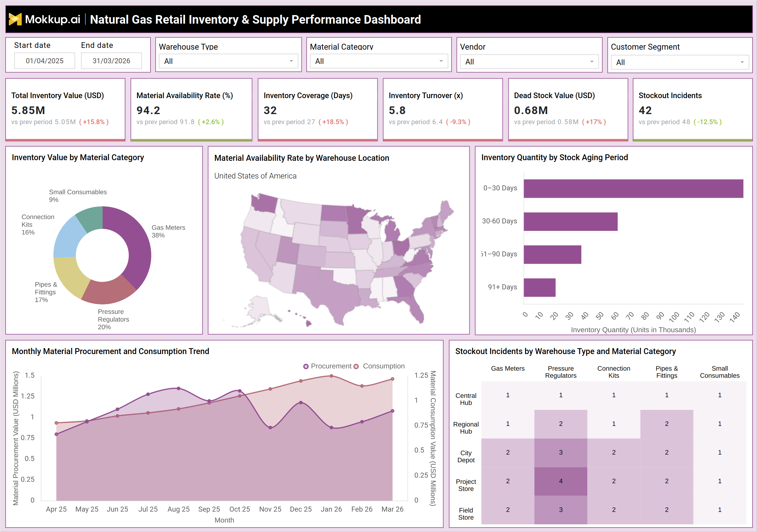The height and width of the screenshot is (532, 757).
Task: Open the Customer Segment dropdown
Action: click(x=680, y=62)
